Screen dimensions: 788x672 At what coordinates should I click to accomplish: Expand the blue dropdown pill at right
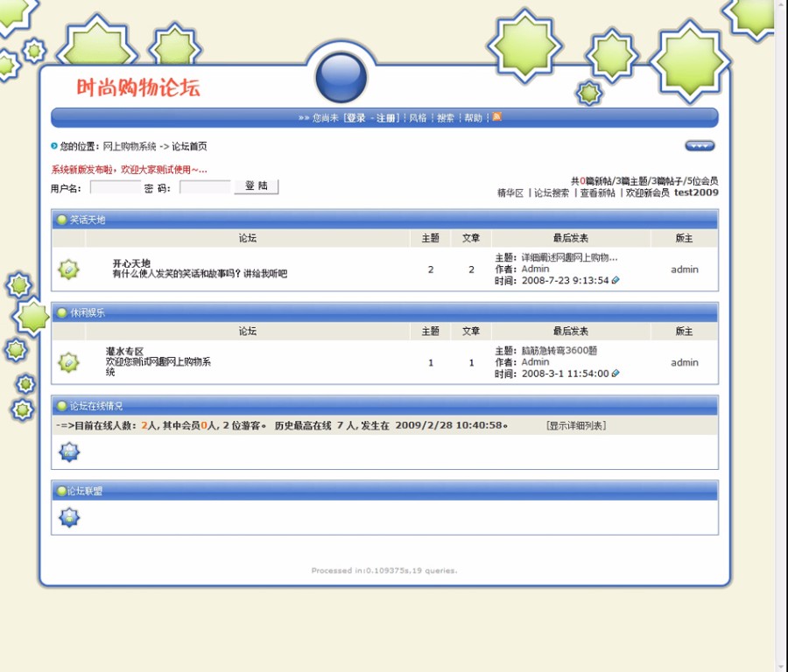point(700,145)
